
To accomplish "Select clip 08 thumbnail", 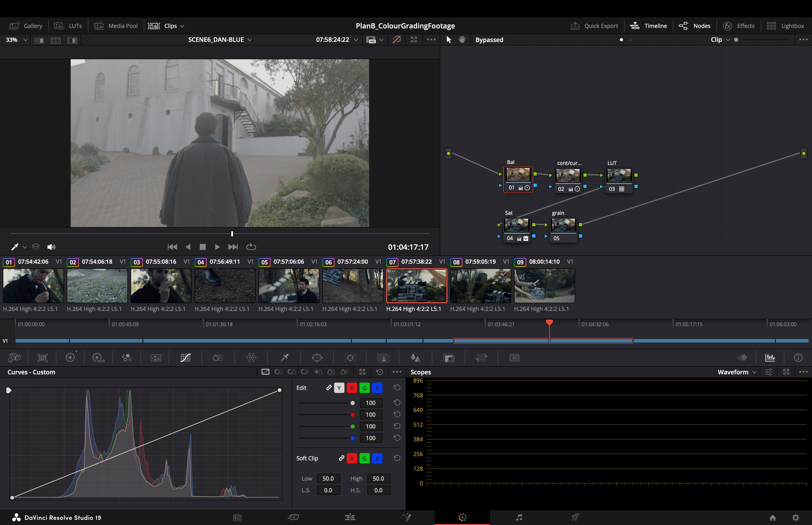I will [x=480, y=286].
